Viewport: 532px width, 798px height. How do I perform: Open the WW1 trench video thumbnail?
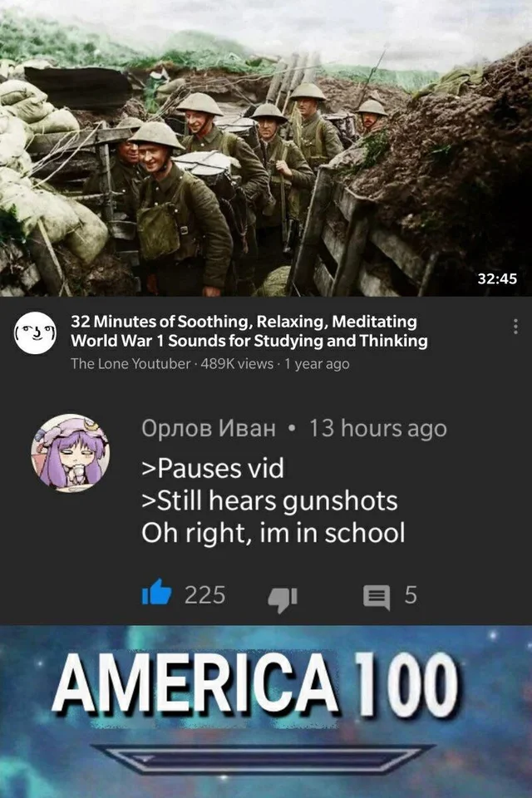click(266, 148)
